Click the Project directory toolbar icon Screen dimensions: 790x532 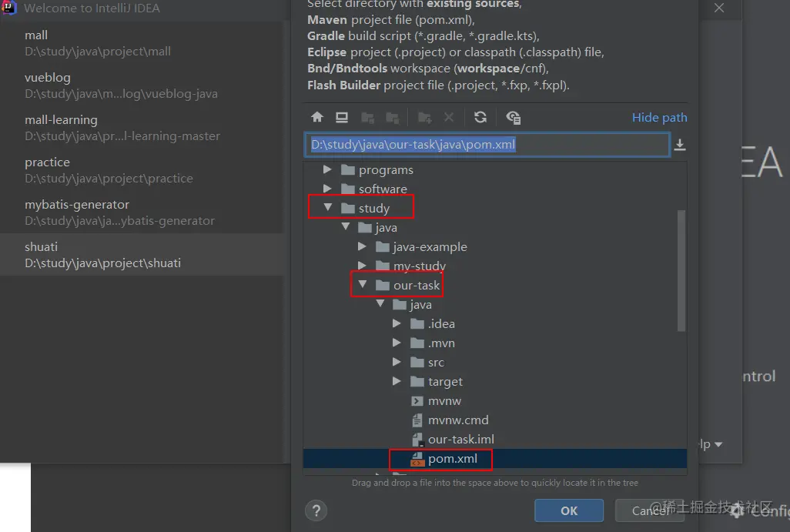(x=368, y=118)
